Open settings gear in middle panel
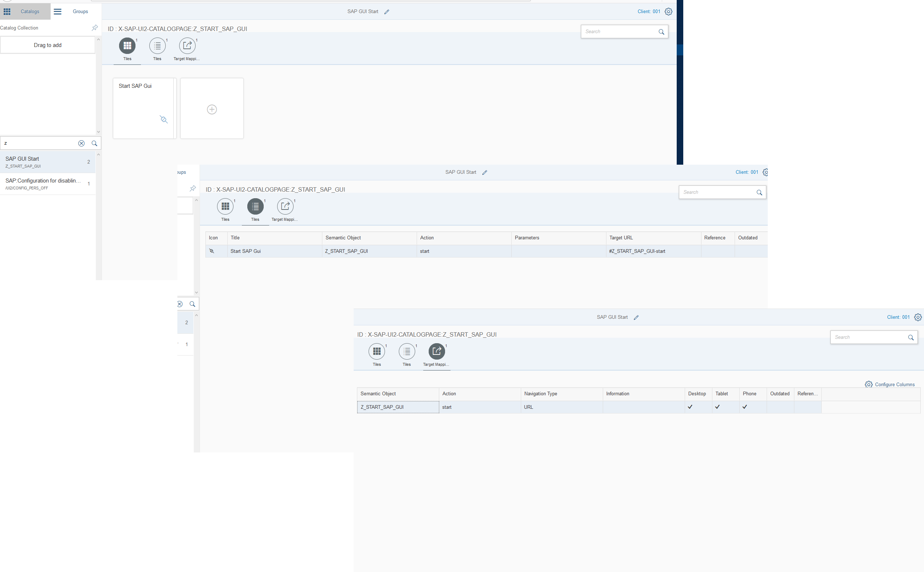 [766, 172]
